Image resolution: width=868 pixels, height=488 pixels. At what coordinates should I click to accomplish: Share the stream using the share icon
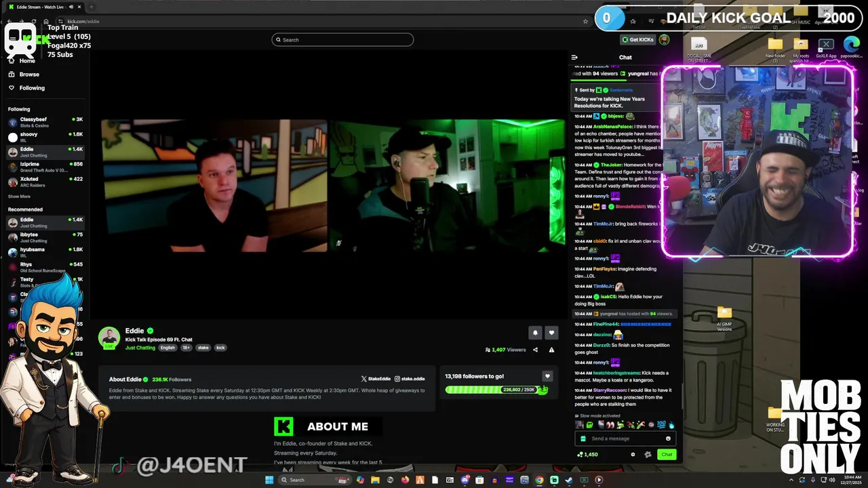click(535, 350)
